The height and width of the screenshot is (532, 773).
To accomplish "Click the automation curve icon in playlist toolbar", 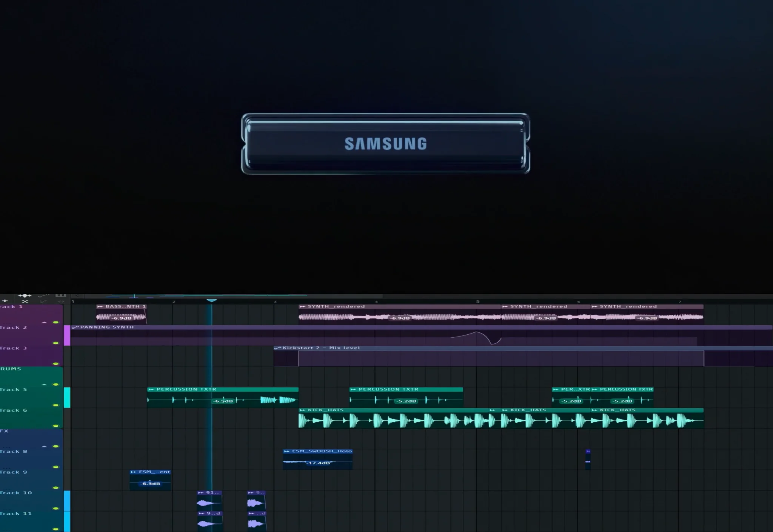I will [x=43, y=295].
